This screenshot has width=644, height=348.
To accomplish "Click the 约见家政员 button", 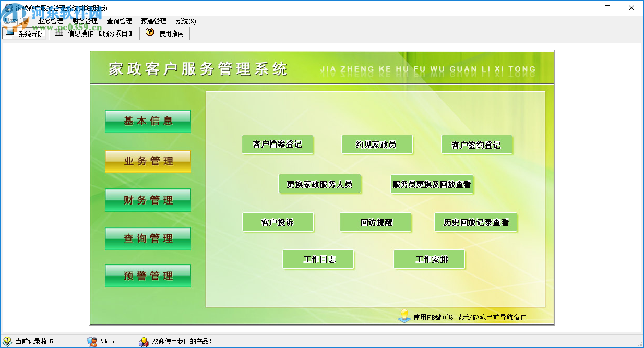I will (x=377, y=145).
